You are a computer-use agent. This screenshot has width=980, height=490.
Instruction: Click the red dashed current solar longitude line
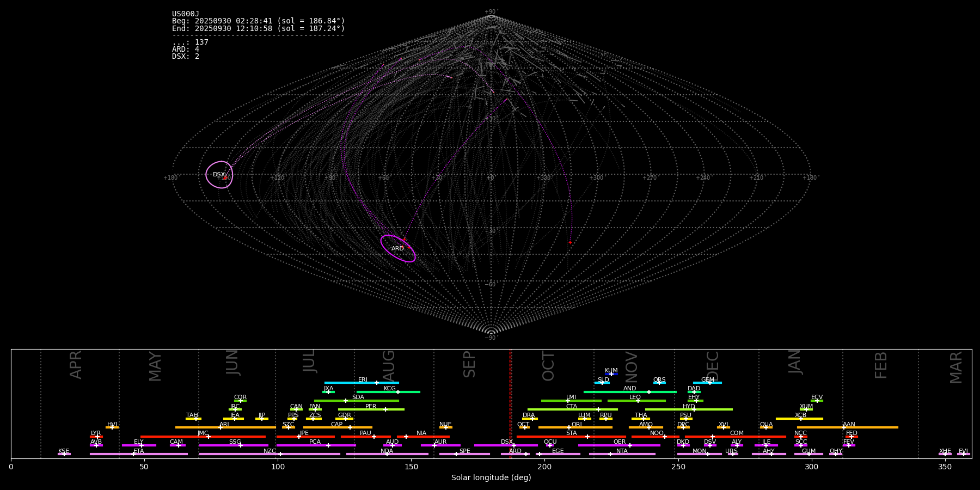pyautogui.click(x=510, y=403)
